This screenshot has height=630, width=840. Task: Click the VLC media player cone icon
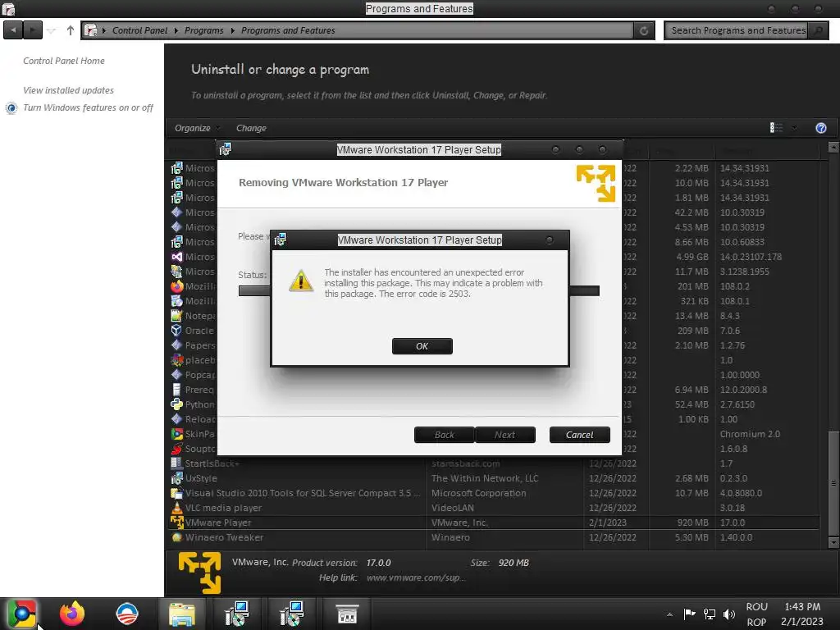(177, 508)
